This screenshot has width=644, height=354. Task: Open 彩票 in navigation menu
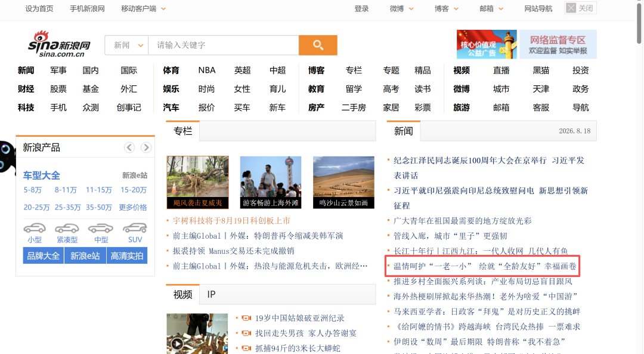pyautogui.click(x=423, y=107)
